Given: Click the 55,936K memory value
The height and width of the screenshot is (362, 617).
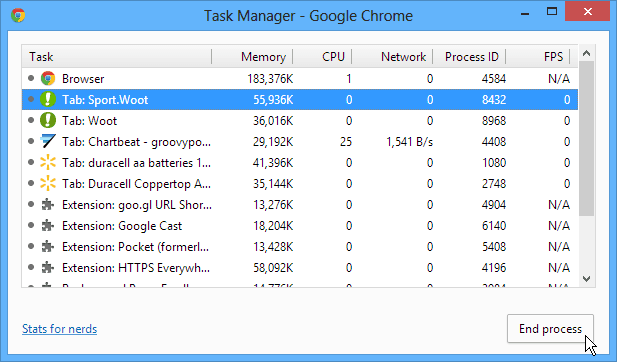Looking at the screenshot, I should (273, 100).
